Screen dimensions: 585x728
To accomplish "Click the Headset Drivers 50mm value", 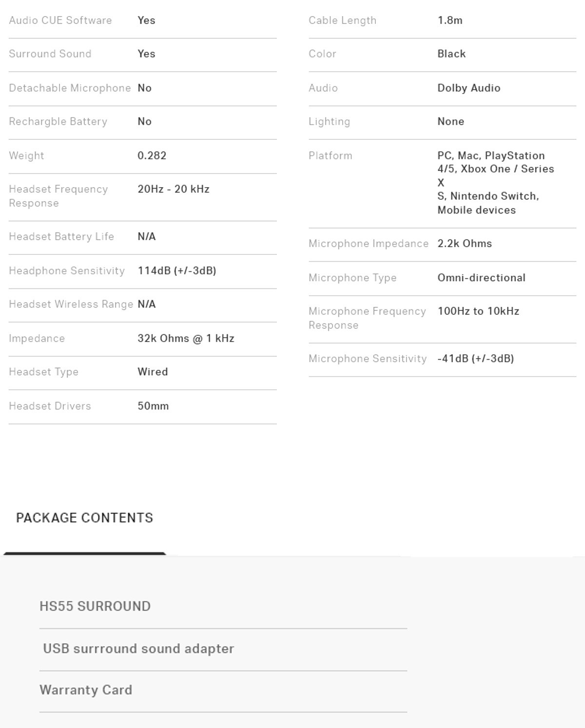I will [153, 406].
